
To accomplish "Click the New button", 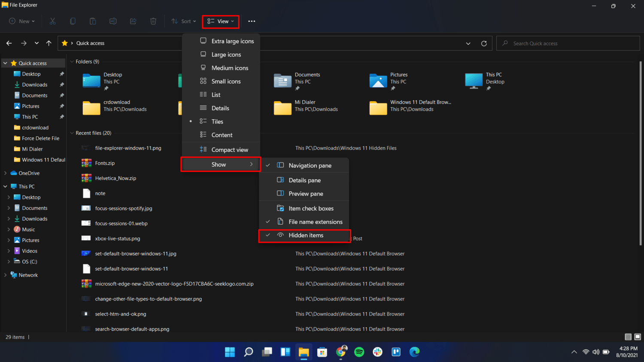I will [x=22, y=21].
